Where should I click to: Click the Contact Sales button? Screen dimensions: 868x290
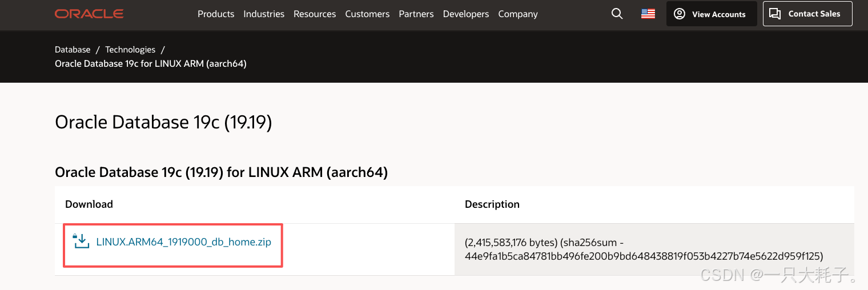pos(807,14)
